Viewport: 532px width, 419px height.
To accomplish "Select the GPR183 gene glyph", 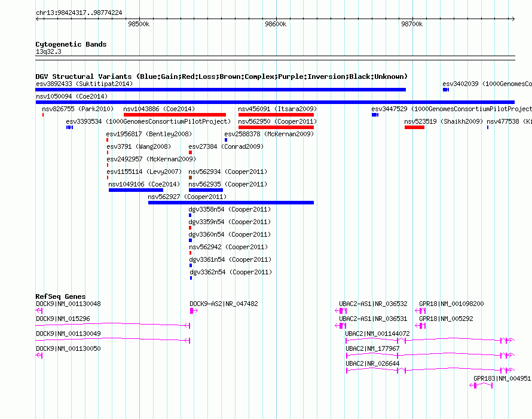I will click(481, 386).
